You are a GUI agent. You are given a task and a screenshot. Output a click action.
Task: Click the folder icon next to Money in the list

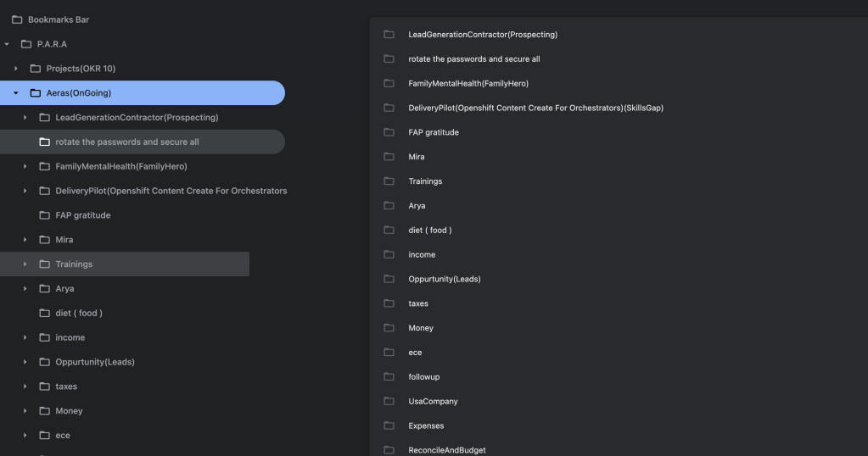tap(389, 328)
